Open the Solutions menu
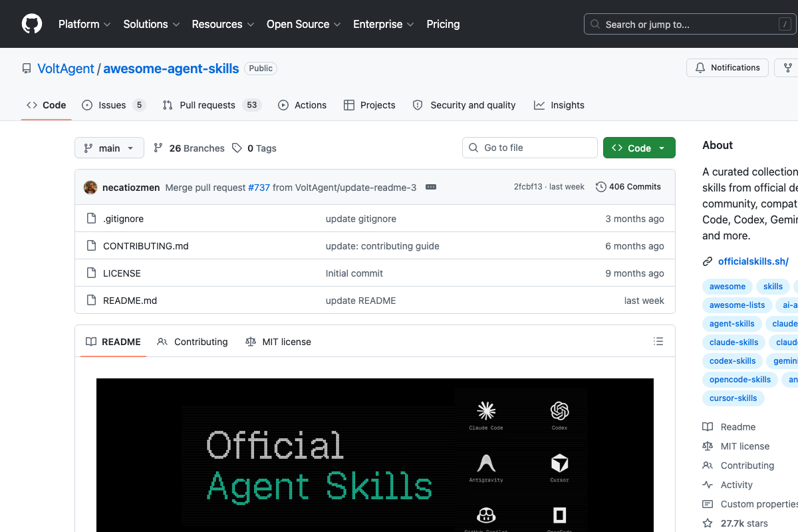The width and height of the screenshot is (798, 532). tap(152, 24)
